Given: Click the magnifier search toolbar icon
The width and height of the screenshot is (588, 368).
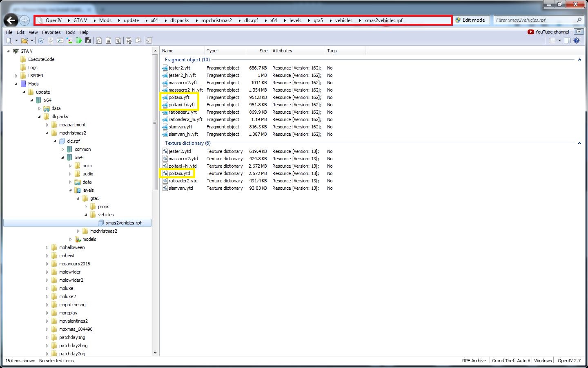Looking at the screenshot, I should (99, 40).
